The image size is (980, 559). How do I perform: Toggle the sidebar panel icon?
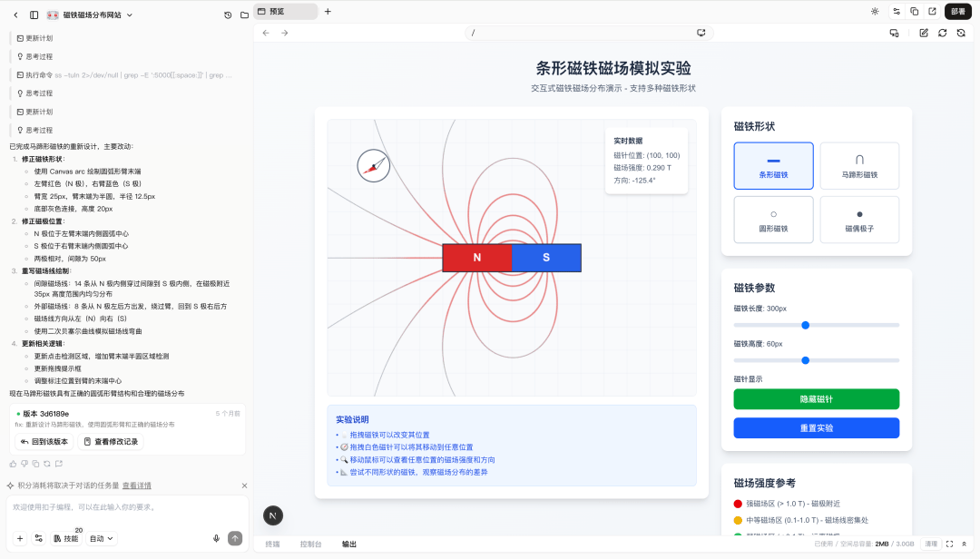tap(34, 15)
